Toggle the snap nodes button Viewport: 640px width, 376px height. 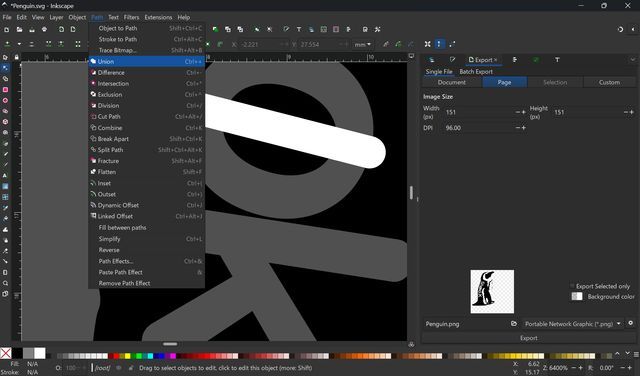click(452, 44)
